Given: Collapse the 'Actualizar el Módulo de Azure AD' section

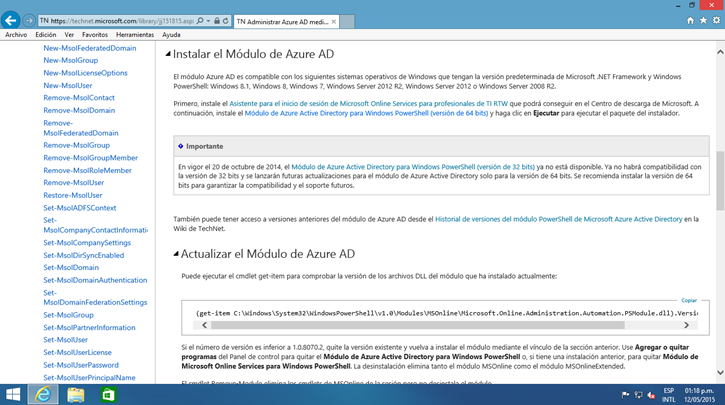Looking at the screenshot, I should pos(167,254).
